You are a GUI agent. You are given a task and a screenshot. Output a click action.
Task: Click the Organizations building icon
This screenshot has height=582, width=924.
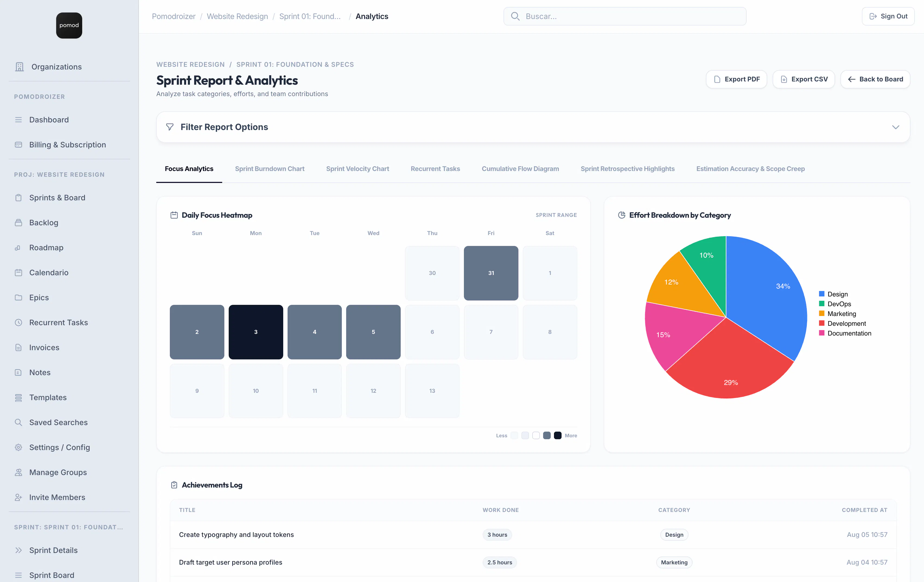tap(20, 67)
